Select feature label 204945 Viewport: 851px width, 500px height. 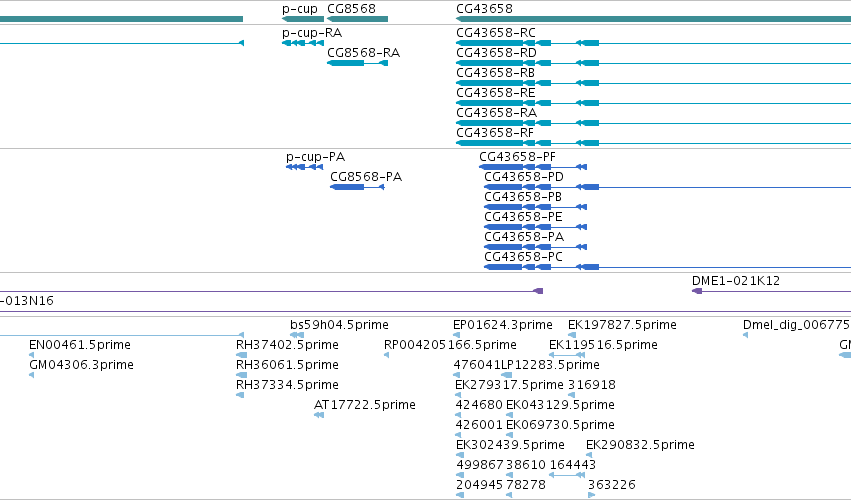[x=479, y=484]
